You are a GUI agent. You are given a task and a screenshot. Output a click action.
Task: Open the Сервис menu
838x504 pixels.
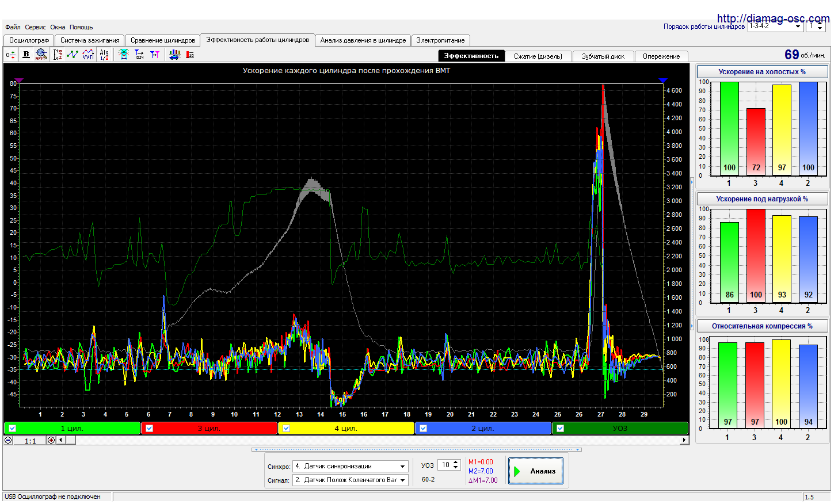click(35, 27)
